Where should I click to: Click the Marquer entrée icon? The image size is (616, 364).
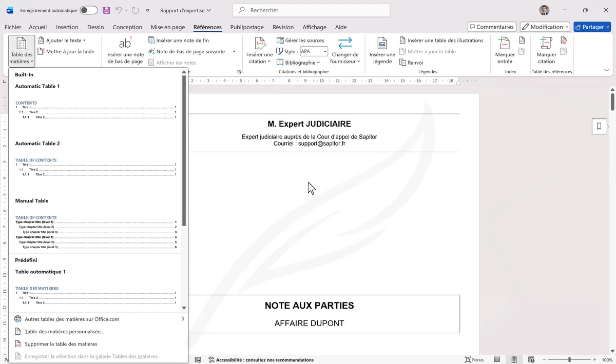point(505,43)
